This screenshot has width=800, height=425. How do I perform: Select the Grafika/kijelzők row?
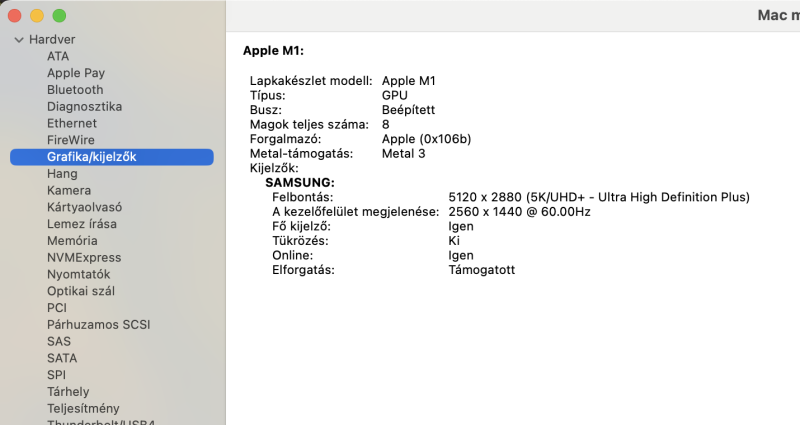click(112, 157)
